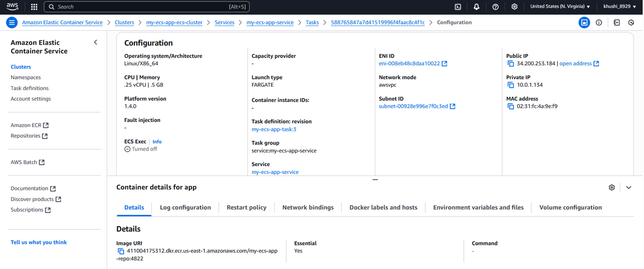Open Subscriptions sidebar link
Viewport: 644px width, 269px height.
[27, 210]
